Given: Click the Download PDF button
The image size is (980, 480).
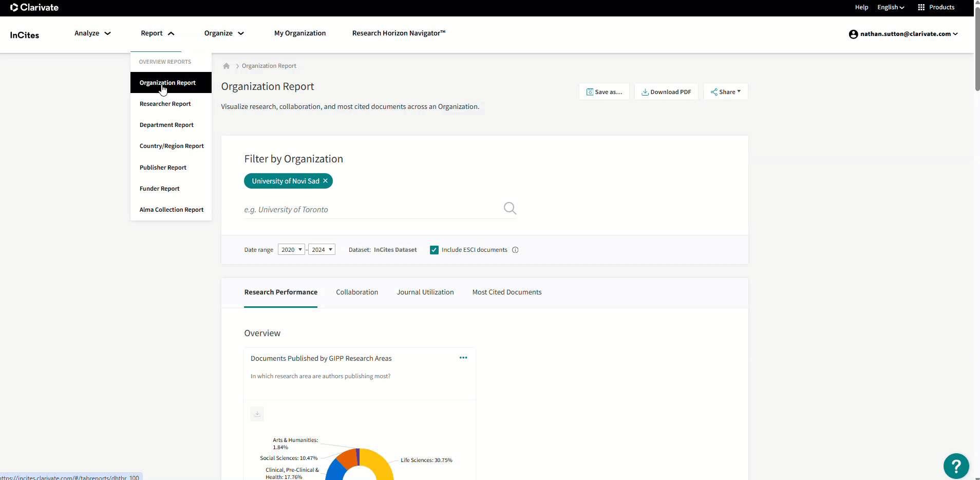Looking at the screenshot, I should coord(666,91).
